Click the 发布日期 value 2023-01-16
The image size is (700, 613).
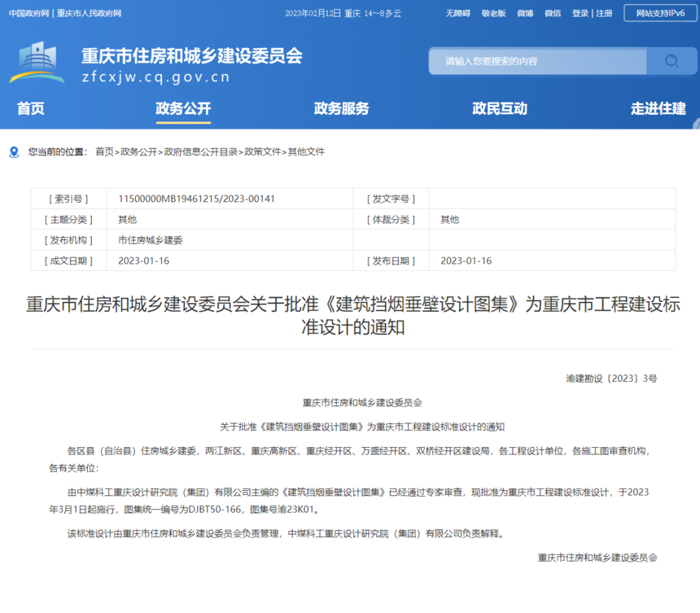466,261
